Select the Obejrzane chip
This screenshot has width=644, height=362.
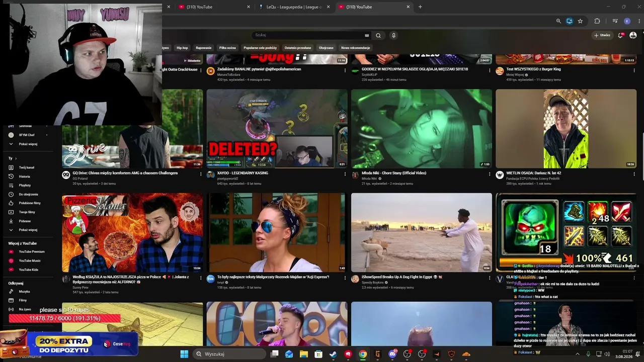(326, 48)
